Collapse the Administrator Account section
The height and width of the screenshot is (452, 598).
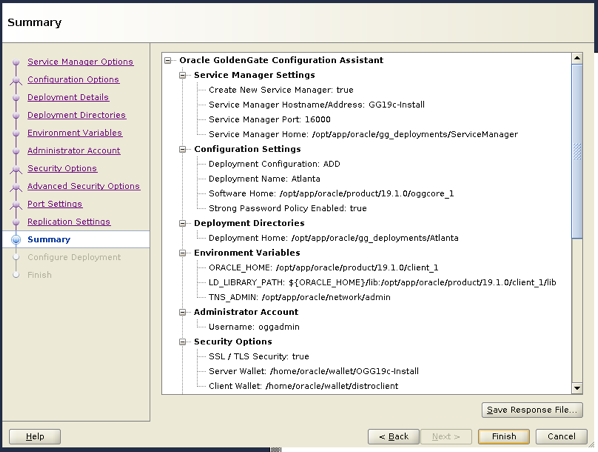pyautogui.click(x=183, y=312)
